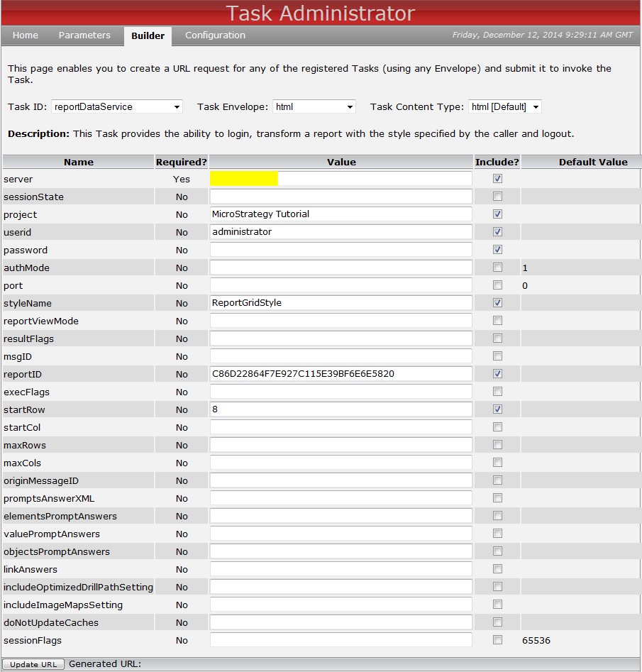Click the msgID value field
642x672 pixels.
click(341, 356)
